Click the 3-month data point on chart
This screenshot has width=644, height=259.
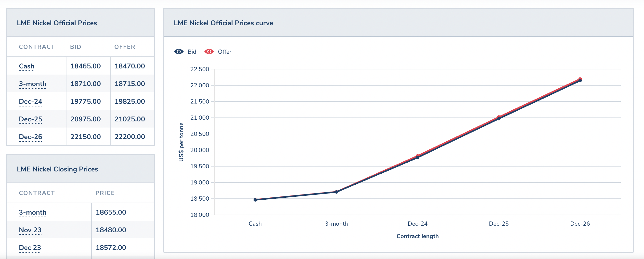tap(336, 192)
